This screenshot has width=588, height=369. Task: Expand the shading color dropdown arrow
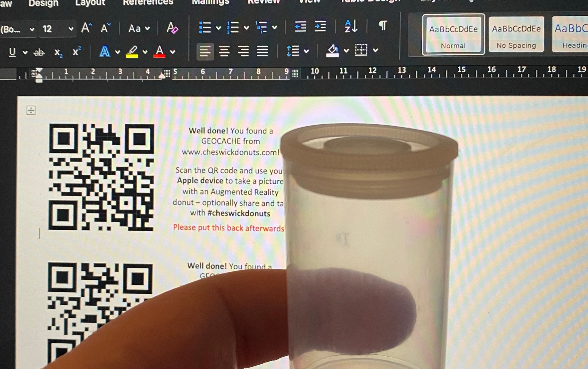coord(347,51)
